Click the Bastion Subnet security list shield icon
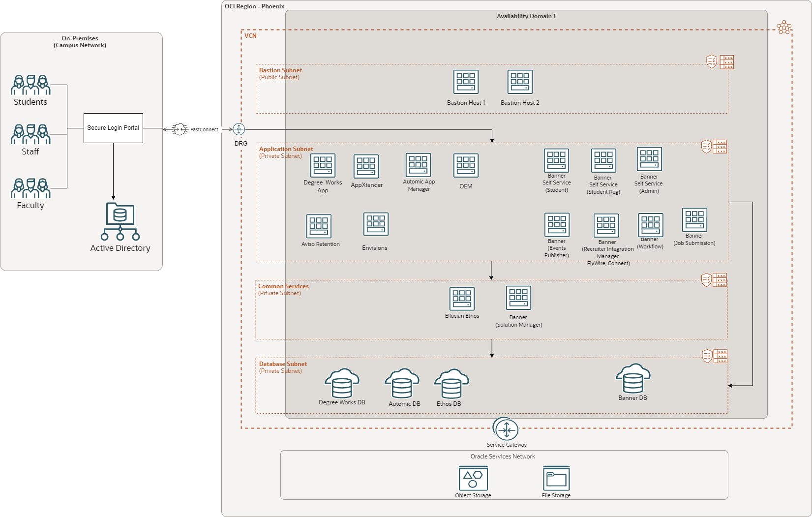 [712, 61]
